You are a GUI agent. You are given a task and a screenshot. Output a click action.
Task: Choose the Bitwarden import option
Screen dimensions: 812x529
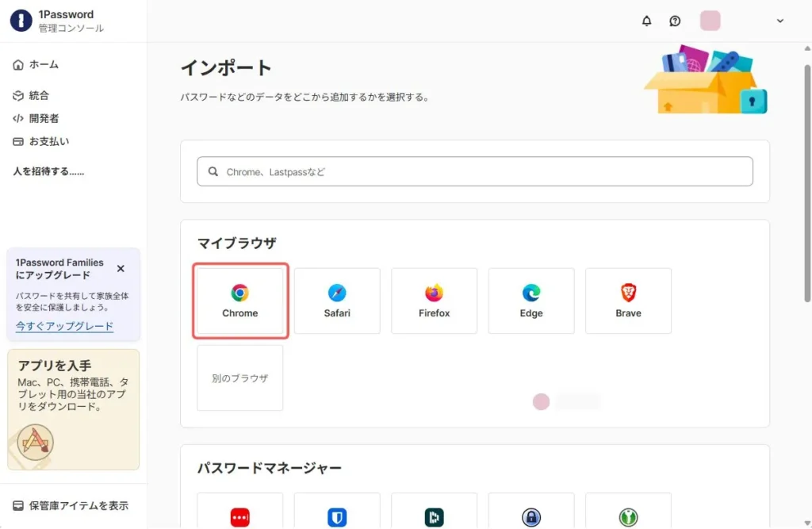tap(337, 516)
